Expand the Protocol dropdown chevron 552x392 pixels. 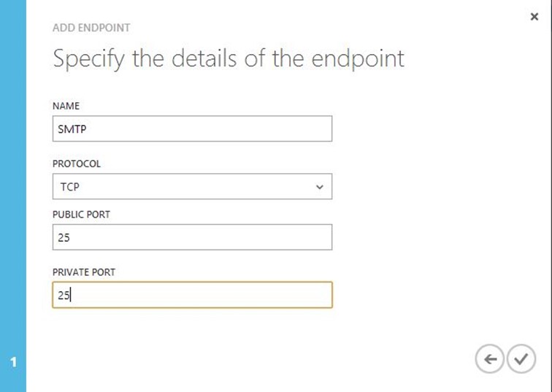click(x=319, y=187)
